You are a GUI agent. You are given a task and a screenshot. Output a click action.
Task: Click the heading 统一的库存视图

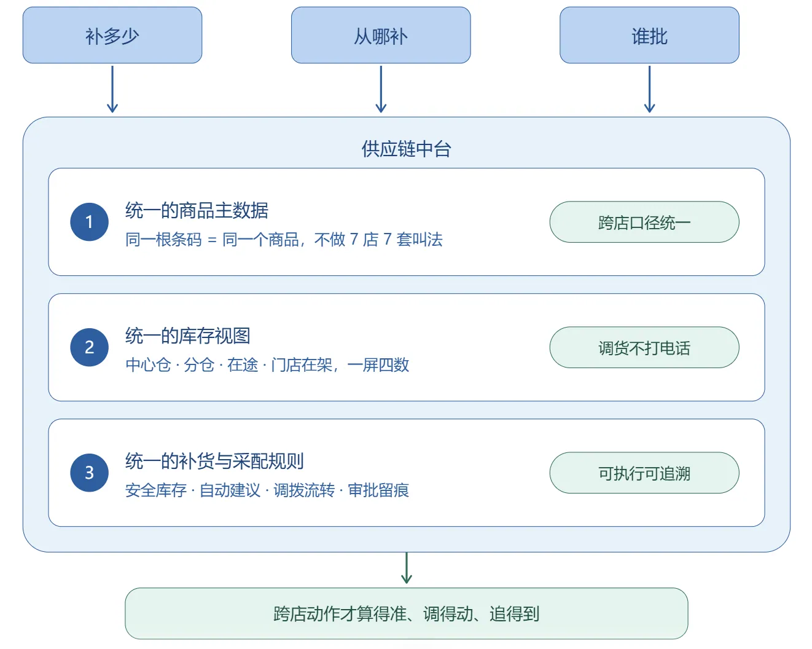coord(188,336)
